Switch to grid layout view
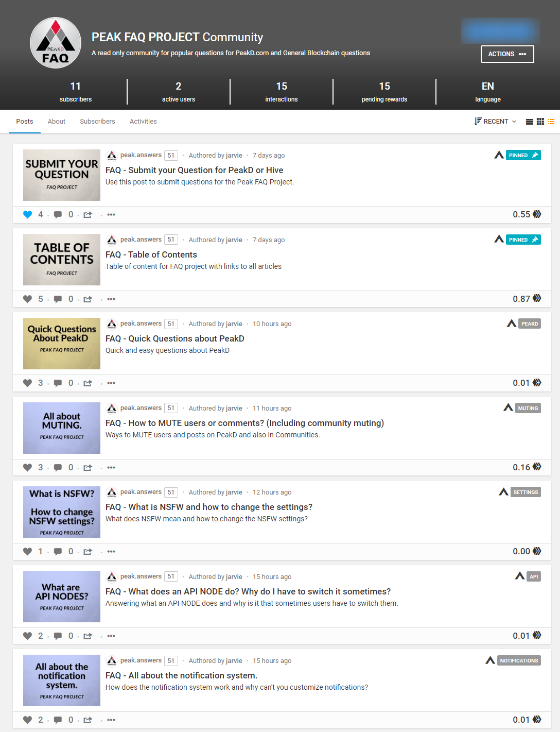Image resolution: width=560 pixels, height=732 pixels. pos(540,122)
